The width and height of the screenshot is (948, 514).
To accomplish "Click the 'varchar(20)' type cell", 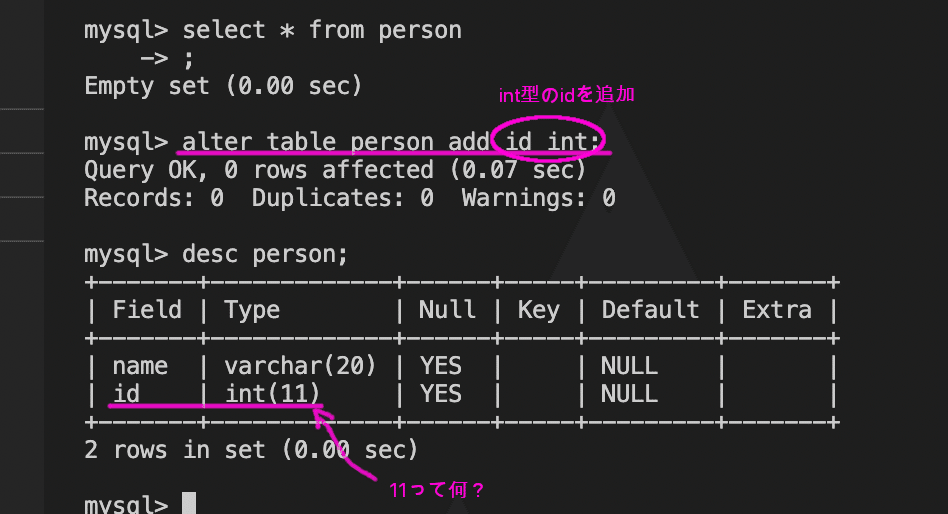I will click(300, 366).
